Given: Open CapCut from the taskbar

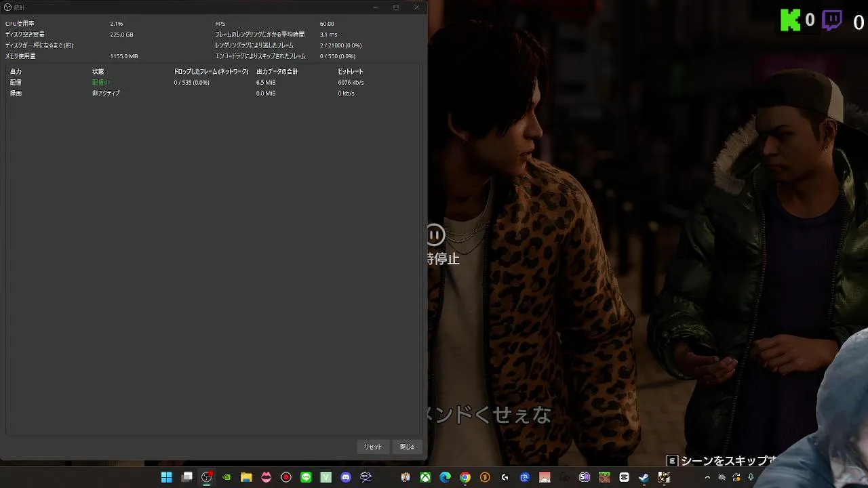Looking at the screenshot, I should point(624,477).
